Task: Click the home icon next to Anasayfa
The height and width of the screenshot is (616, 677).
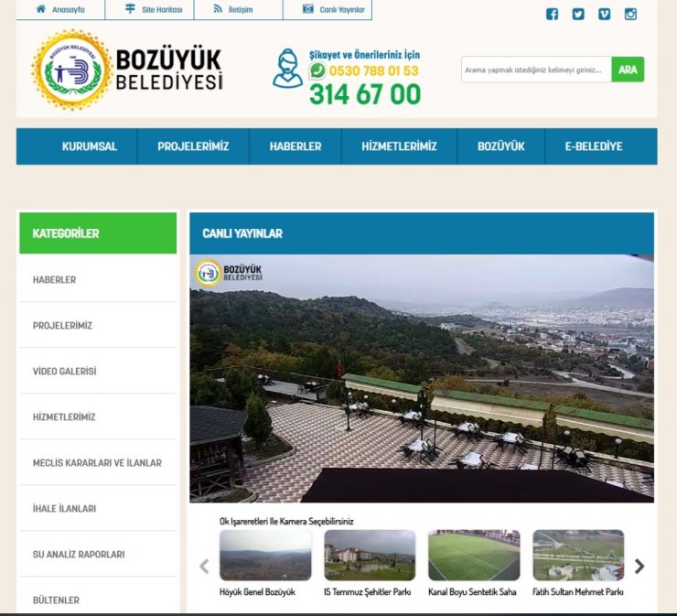Action: pyautogui.click(x=40, y=9)
